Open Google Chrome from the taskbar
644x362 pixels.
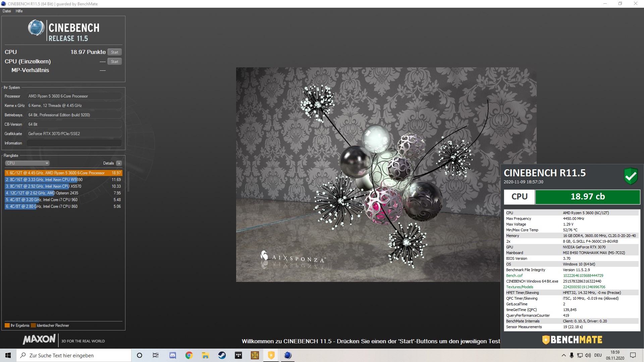point(189,355)
